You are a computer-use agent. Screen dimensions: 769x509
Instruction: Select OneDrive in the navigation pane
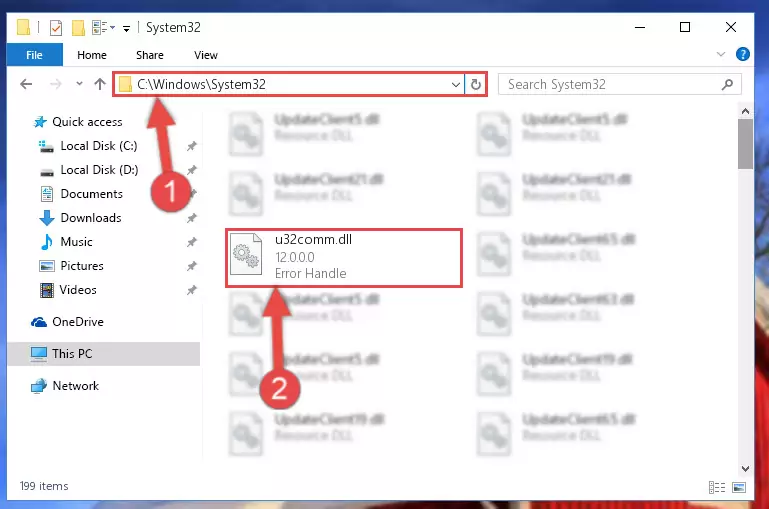[77, 322]
